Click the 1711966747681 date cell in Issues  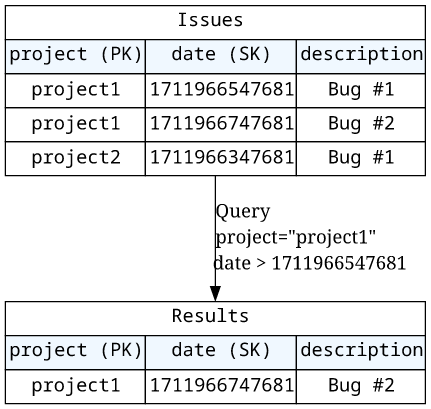[221, 125]
